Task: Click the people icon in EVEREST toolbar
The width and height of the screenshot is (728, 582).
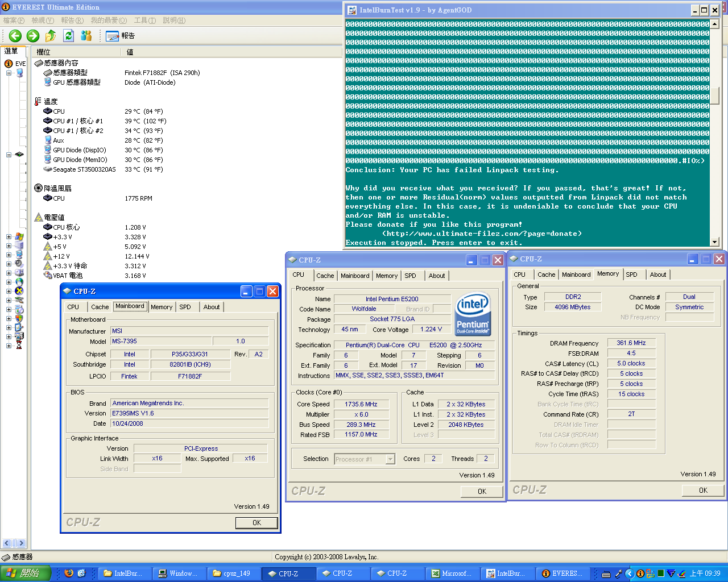Action: click(x=86, y=36)
